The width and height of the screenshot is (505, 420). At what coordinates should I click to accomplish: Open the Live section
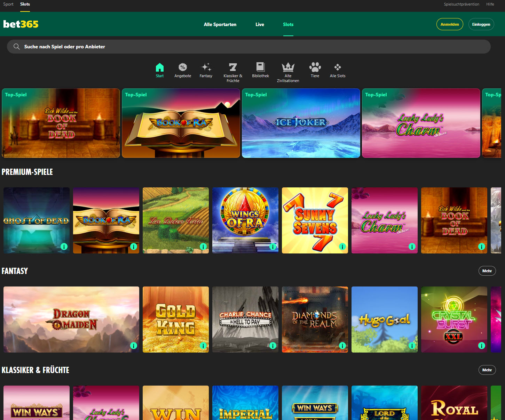click(260, 24)
